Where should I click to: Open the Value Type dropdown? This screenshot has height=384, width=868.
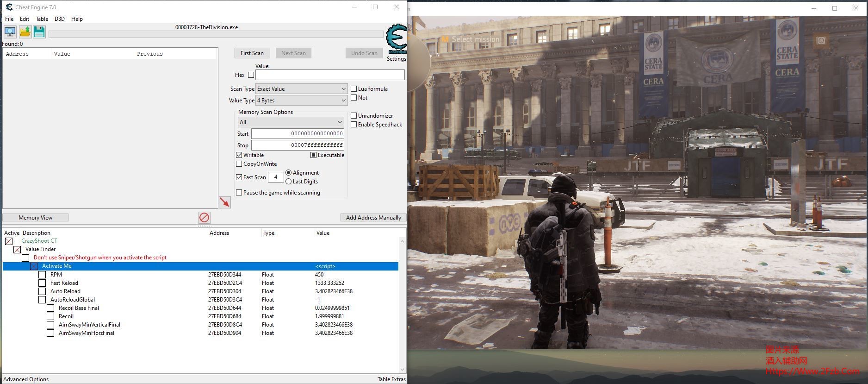click(x=301, y=101)
